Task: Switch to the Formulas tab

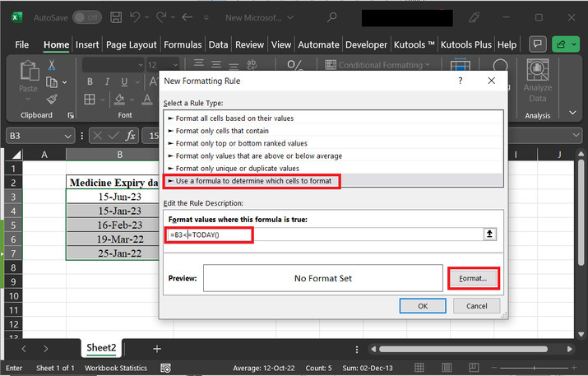Action: pyautogui.click(x=183, y=44)
